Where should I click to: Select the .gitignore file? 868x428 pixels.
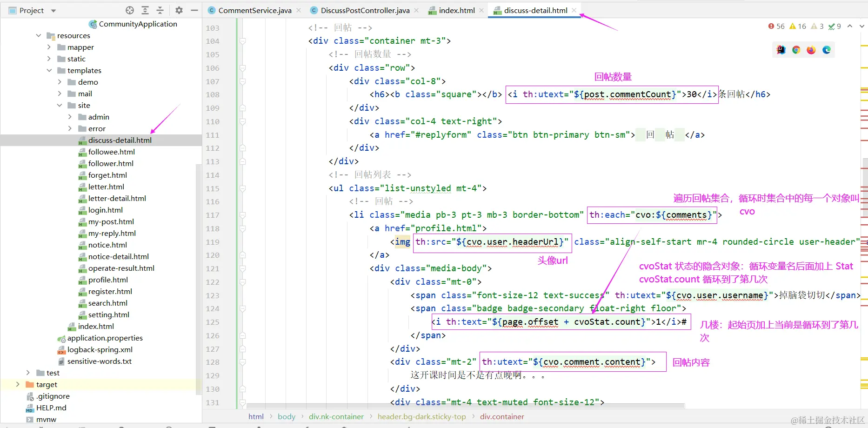pos(53,396)
